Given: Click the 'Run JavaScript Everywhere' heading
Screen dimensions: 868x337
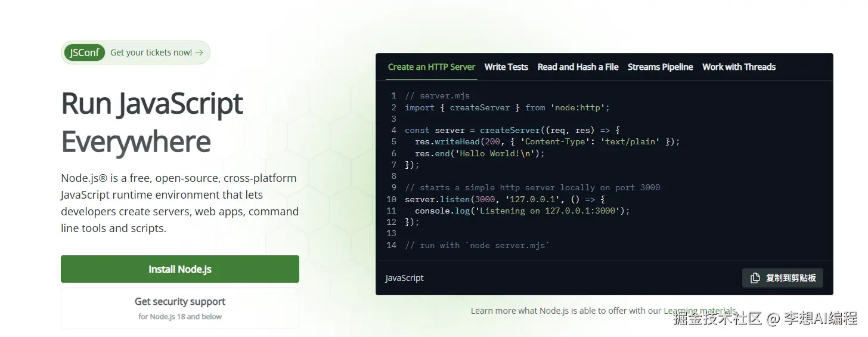Looking at the screenshot, I should coord(152,123).
